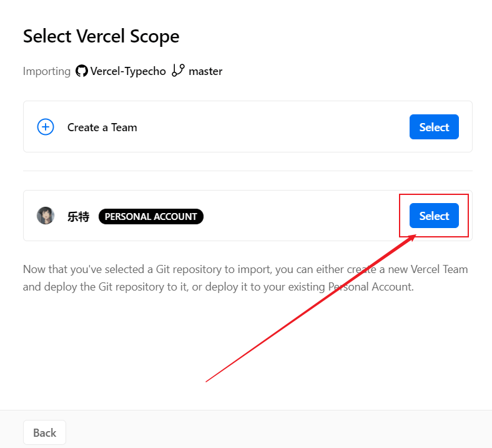
Task: Click the Importing label text
Action: 47,71
